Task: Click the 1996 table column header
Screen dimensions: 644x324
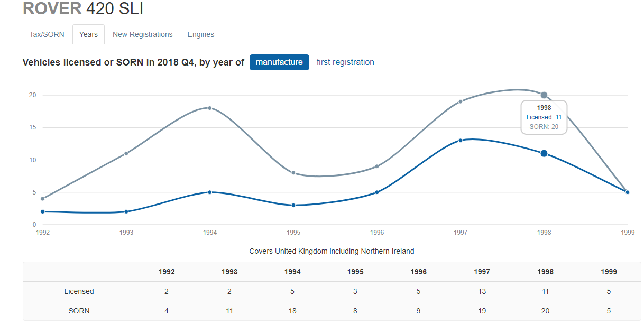Action: pyautogui.click(x=418, y=272)
